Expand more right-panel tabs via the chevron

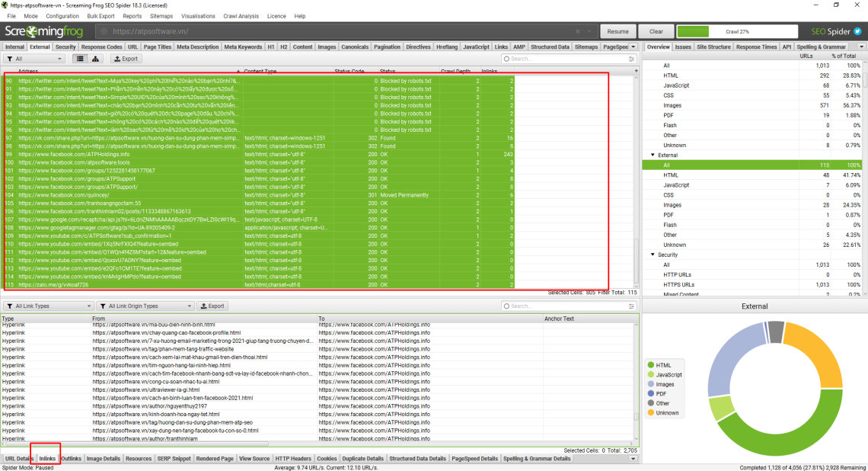pyautogui.click(x=862, y=46)
